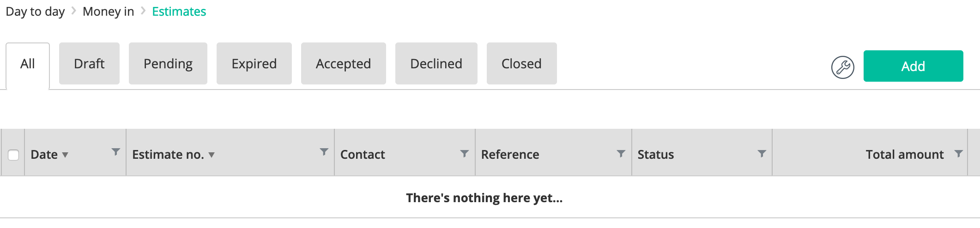The image size is (980, 228).
Task: Open the Status column filter funnel
Action: click(762, 153)
